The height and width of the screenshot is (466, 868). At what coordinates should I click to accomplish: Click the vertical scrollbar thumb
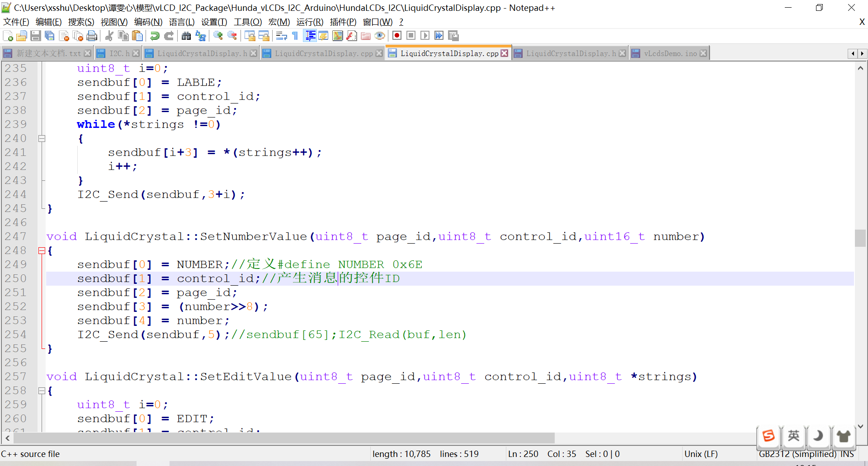(860, 238)
